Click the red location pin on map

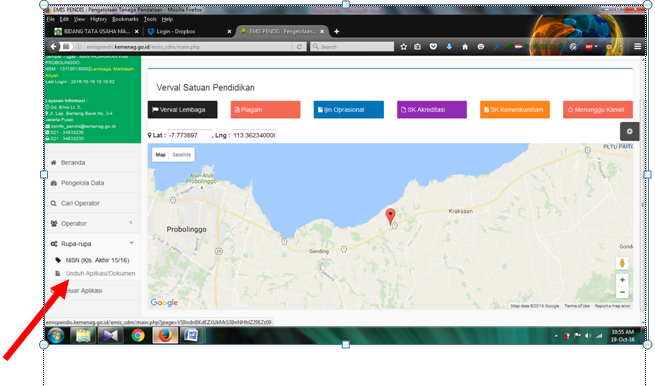coord(390,216)
